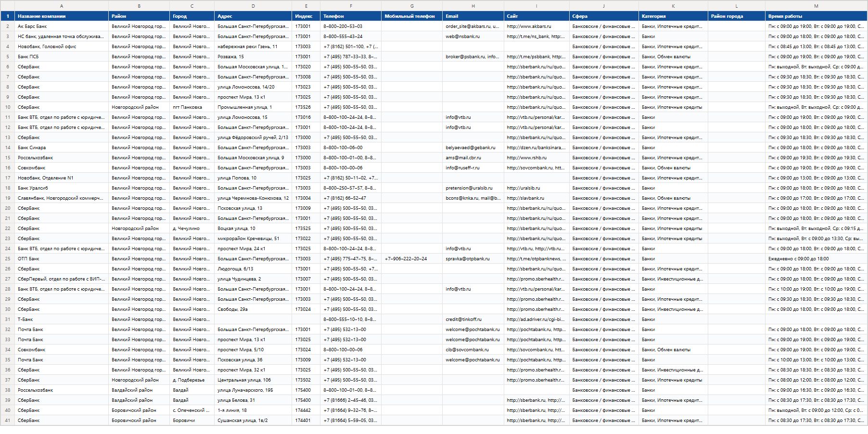Click the 'Email' header cell
This screenshot has height=434, width=868.
[473, 16]
